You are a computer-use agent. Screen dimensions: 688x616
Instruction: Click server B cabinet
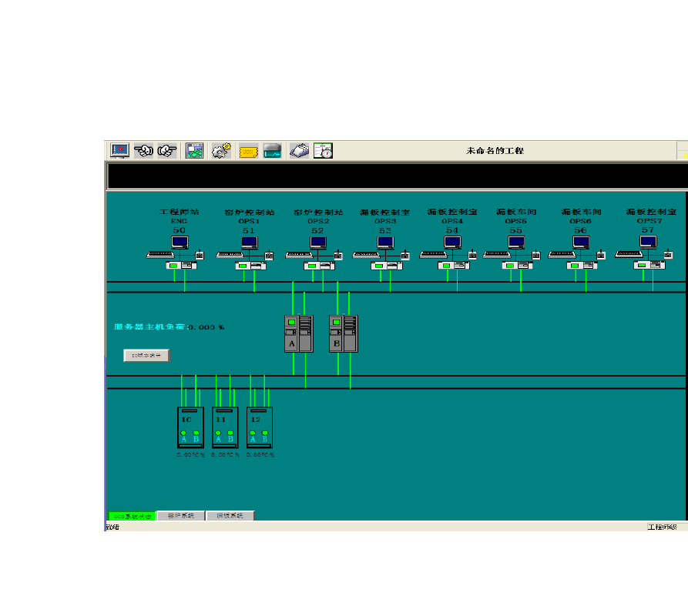pyautogui.click(x=343, y=333)
